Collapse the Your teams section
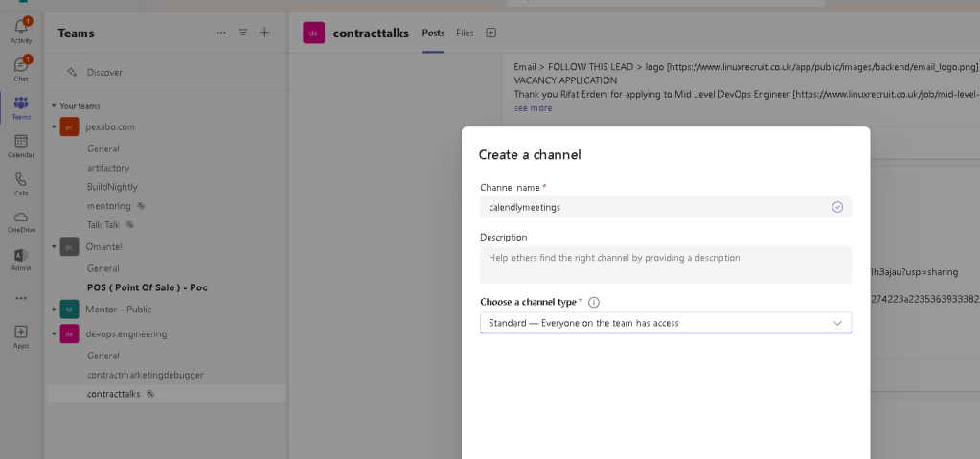Image resolution: width=980 pixels, height=459 pixels. [x=54, y=106]
